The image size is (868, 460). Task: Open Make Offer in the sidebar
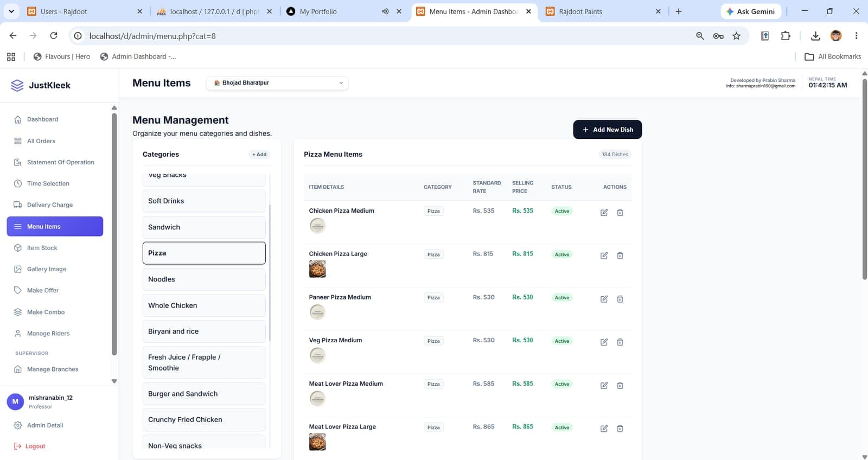coord(55,290)
